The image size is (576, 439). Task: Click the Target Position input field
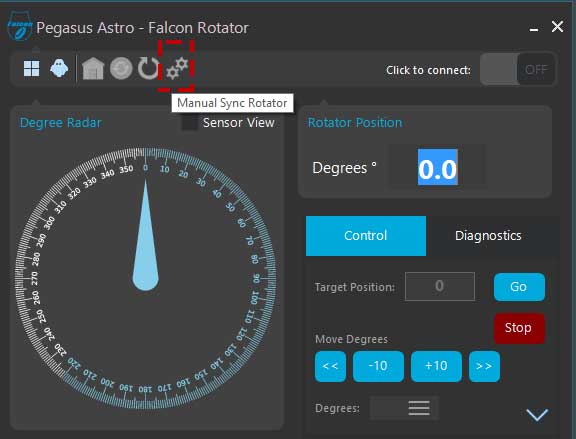(x=440, y=287)
